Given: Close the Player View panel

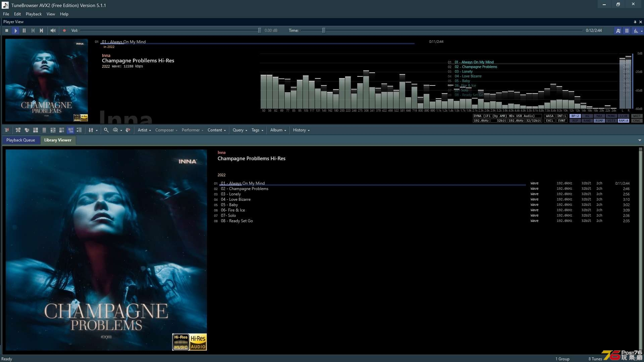Looking at the screenshot, I should pyautogui.click(x=641, y=22).
